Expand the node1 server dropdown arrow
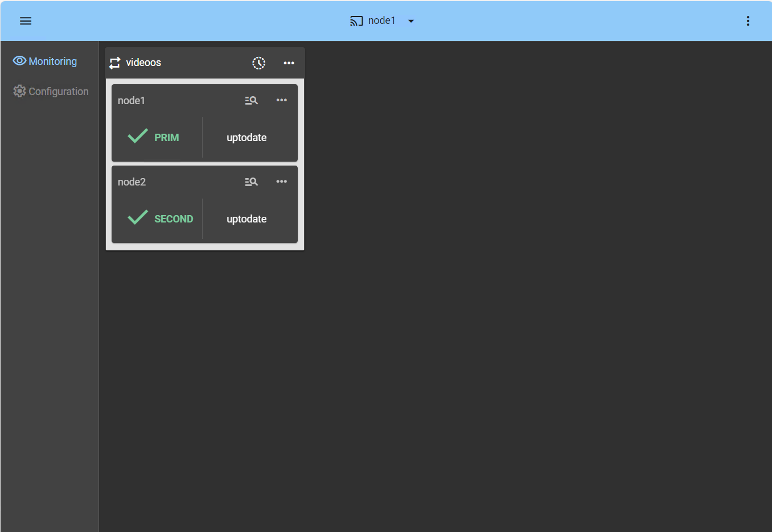772x532 pixels. [x=411, y=21]
